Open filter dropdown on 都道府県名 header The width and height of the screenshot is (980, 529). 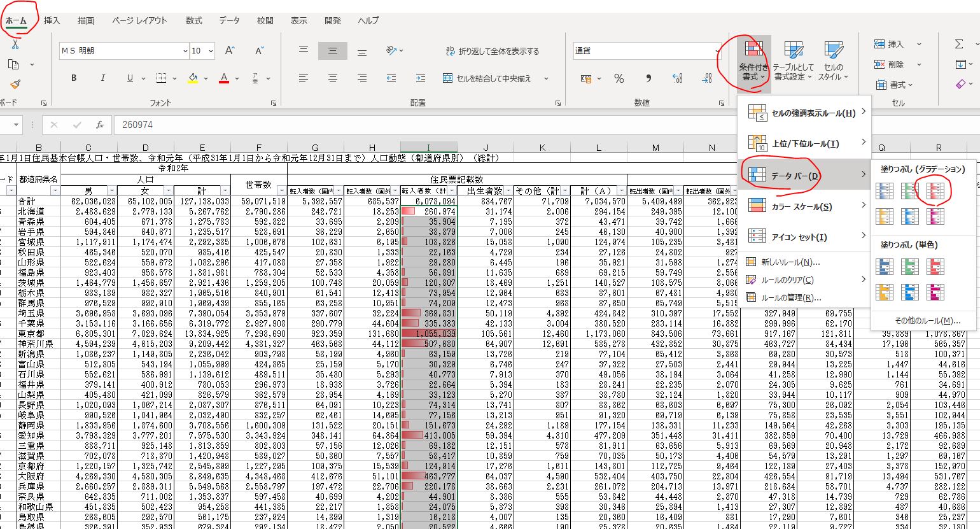click(x=55, y=191)
